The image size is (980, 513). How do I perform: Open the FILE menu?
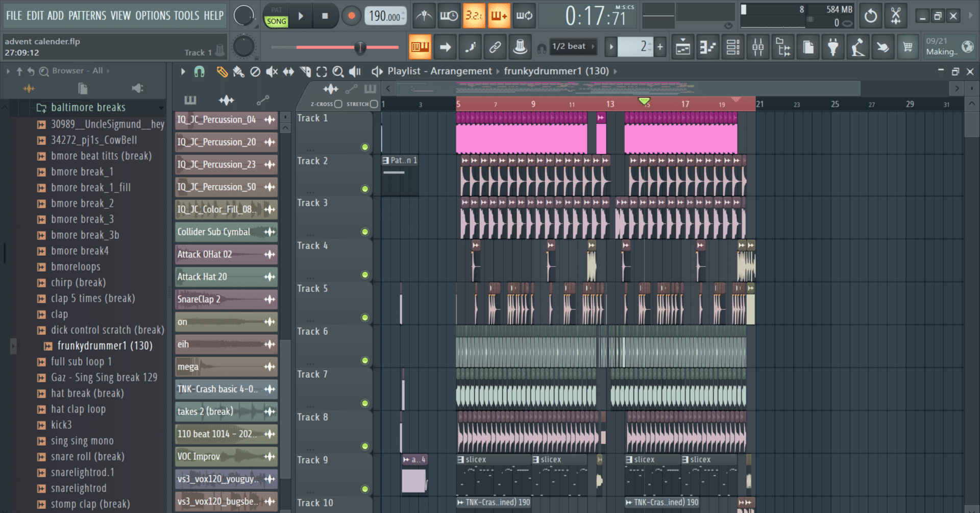(x=14, y=16)
